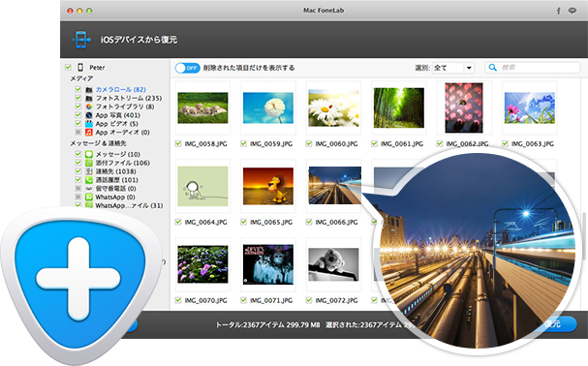The height and width of the screenshot is (366, 588).
Task: Uncheck the IMG_0058.JPG checkbox
Action: (x=178, y=143)
